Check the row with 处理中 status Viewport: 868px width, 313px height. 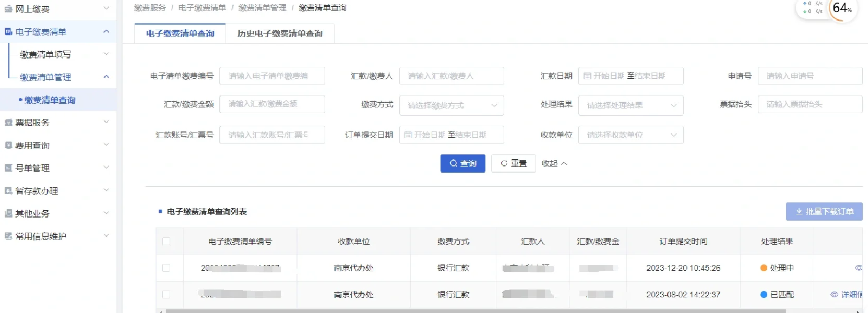coord(166,268)
